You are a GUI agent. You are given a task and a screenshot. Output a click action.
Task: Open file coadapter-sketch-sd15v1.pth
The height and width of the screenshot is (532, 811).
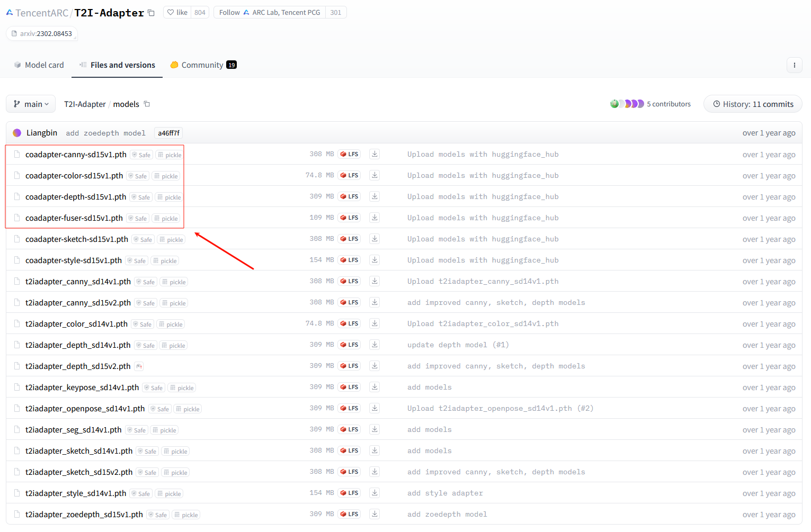77,239
